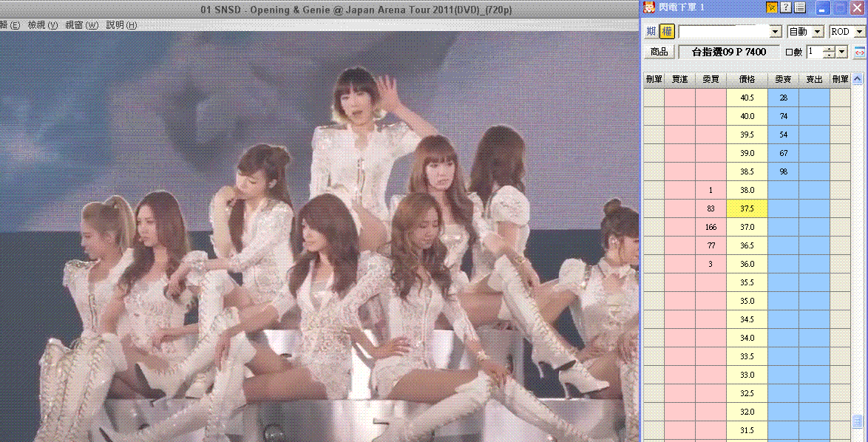Click the 40.0 price cell
This screenshot has width=868, height=442.
coord(747,116)
